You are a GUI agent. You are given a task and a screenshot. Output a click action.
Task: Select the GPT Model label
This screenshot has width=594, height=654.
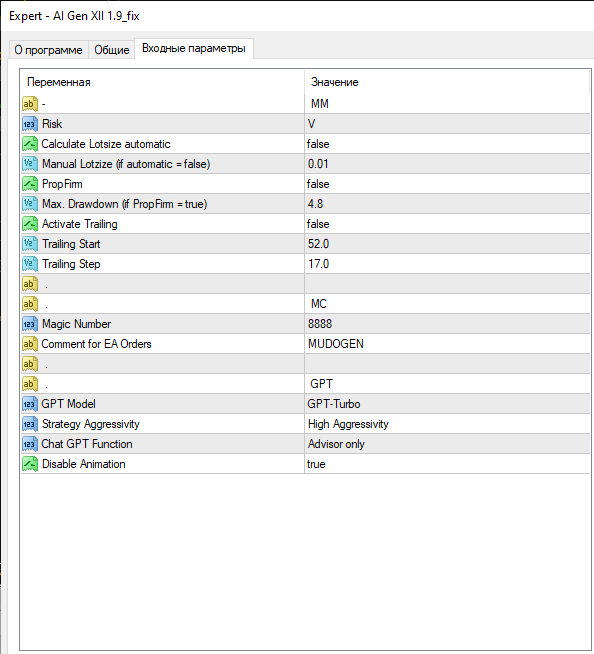coord(68,404)
